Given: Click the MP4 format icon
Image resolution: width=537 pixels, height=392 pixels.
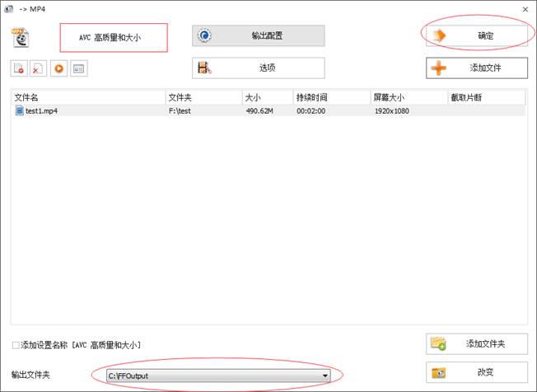Looking at the screenshot, I should point(21,37).
